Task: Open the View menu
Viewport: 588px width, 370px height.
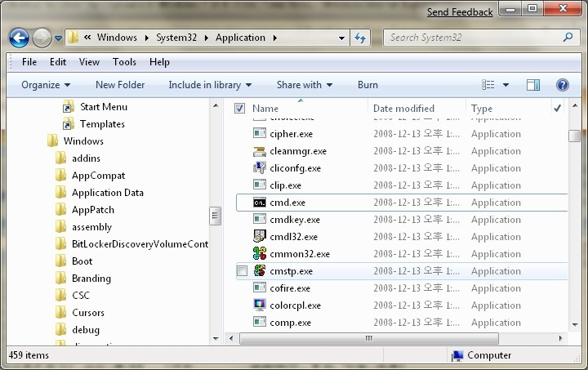Action: pyautogui.click(x=89, y=62)
